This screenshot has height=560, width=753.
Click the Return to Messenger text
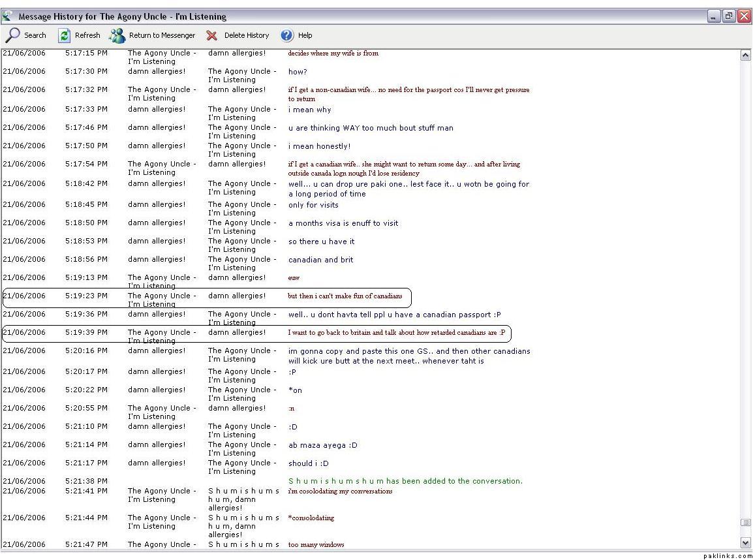[162, 35]
